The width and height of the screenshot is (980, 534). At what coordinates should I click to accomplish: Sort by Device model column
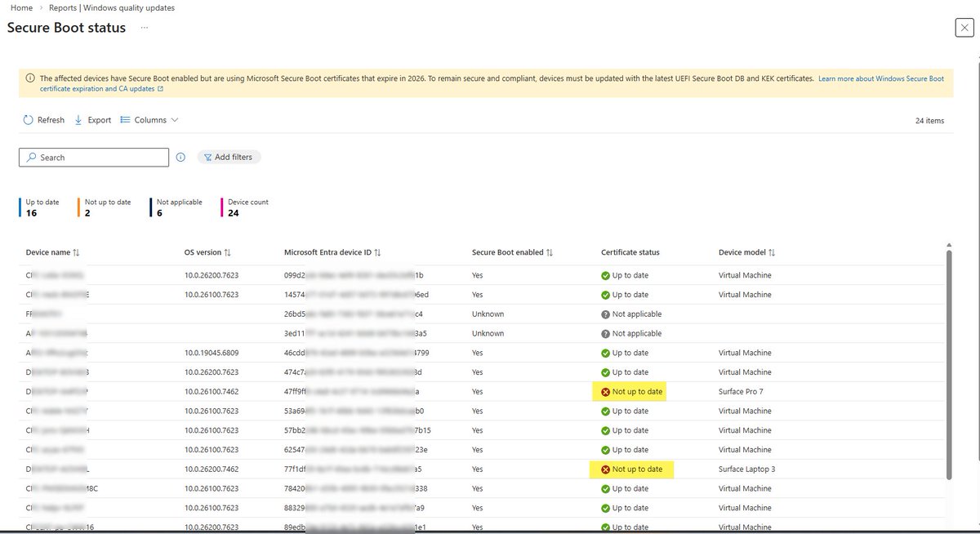point(746,252)
